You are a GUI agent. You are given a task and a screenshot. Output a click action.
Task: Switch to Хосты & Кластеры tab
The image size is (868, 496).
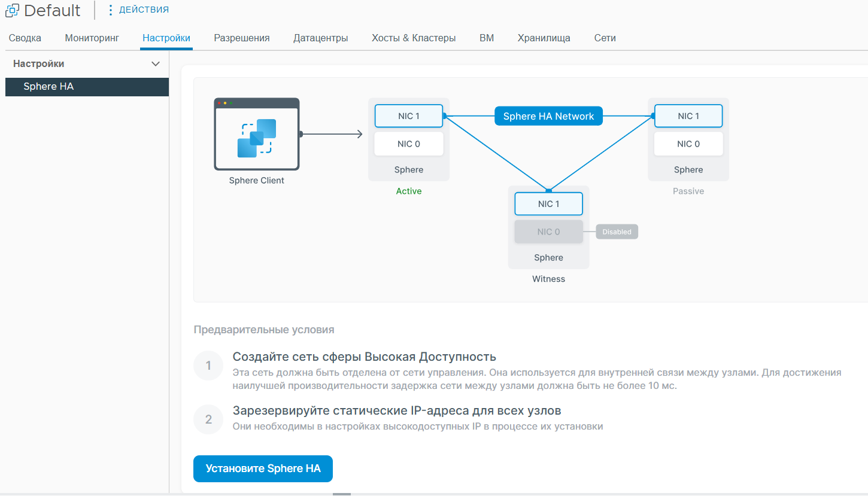414,38
